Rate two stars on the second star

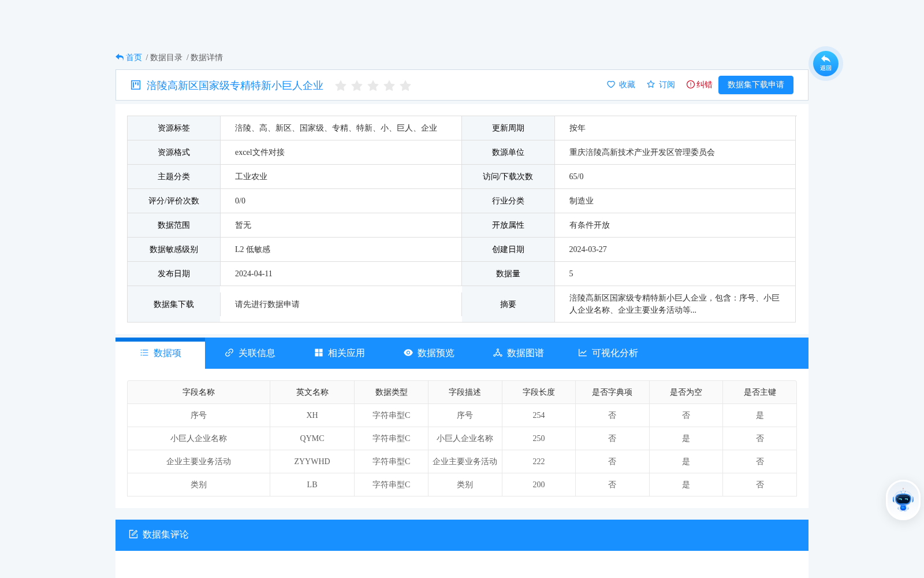(357, 86)
